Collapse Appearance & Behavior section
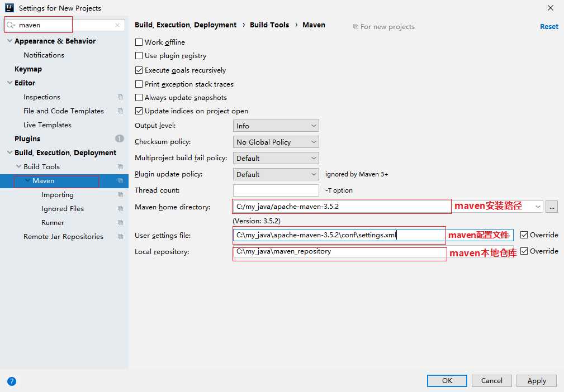This screenshot has width=564, height=392. pyautogui.click(x=10, y=41)
